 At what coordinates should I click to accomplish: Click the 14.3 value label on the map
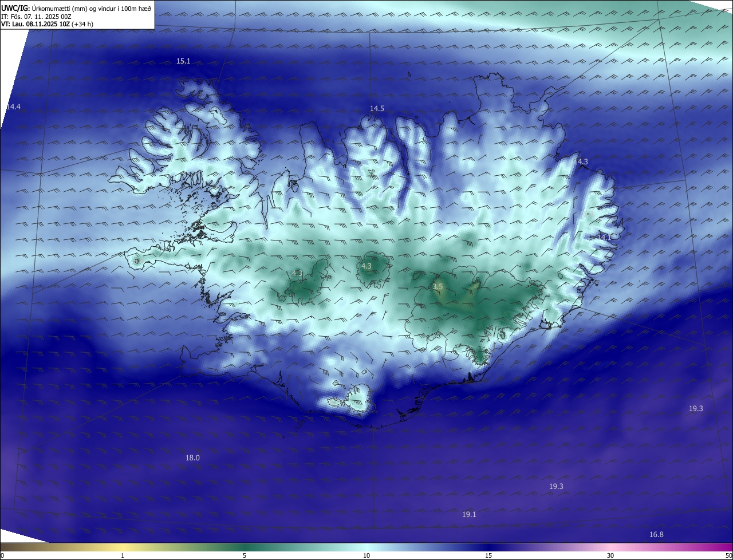coord(581,162)
